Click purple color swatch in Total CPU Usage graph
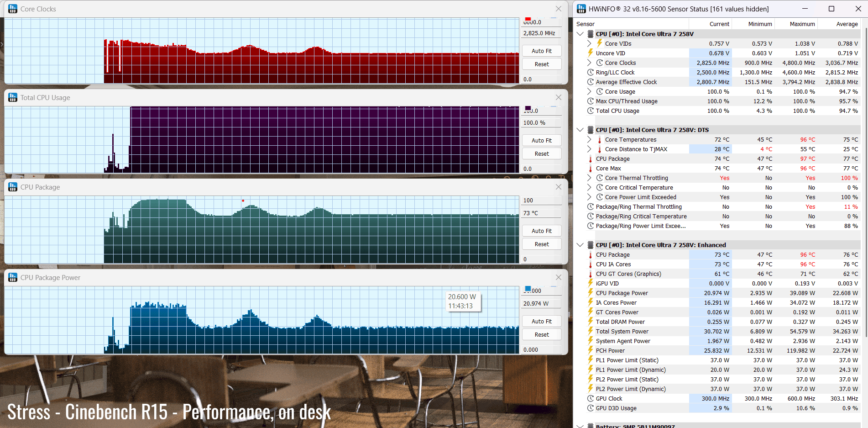The height and width of the screenshot is (428, 868). pos(528,108)
